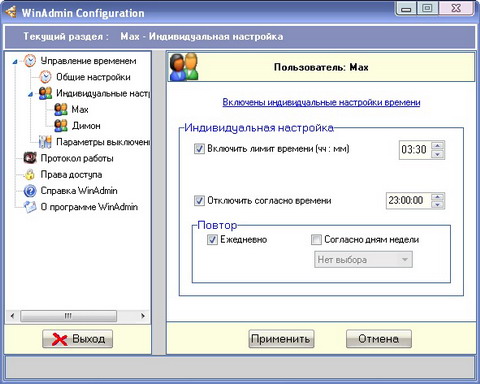Click the tree scrollbar left arrow

[12, 316]
